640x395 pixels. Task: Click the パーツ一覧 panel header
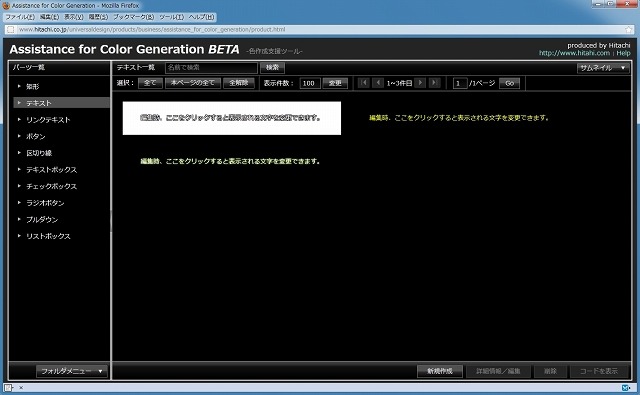pyautogui.click(x=29, y=67)
